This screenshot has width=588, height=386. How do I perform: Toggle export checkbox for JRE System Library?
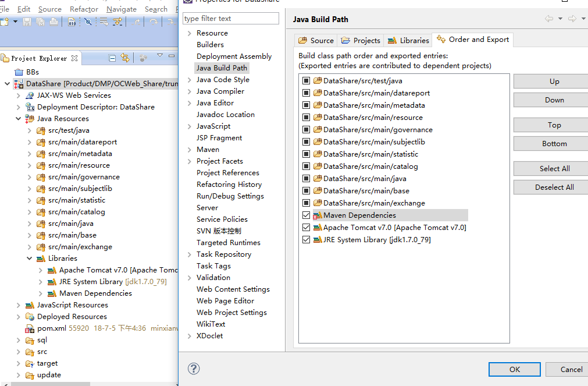pyautogui.click(x=306, y=239)
